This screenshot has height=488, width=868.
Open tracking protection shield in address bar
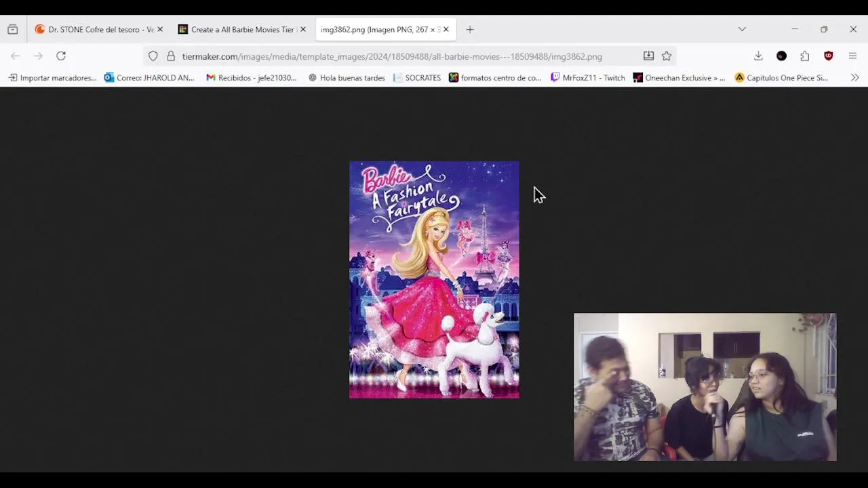(x=153, y=56)
